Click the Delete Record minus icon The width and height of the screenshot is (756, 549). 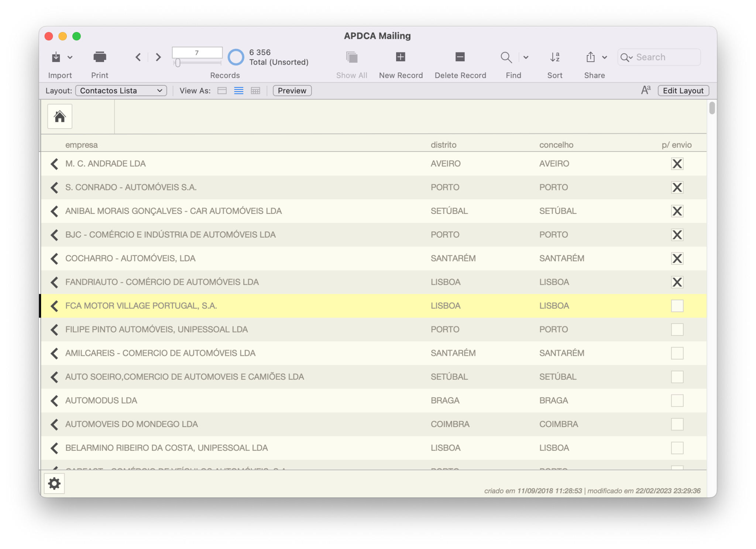(x=460, y=57)
